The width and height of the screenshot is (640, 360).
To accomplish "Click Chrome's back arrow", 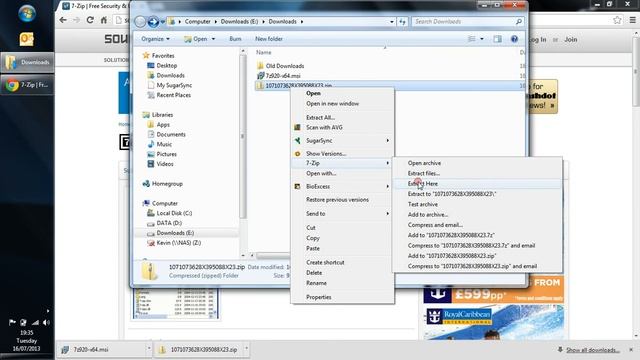I will (63, 20).
